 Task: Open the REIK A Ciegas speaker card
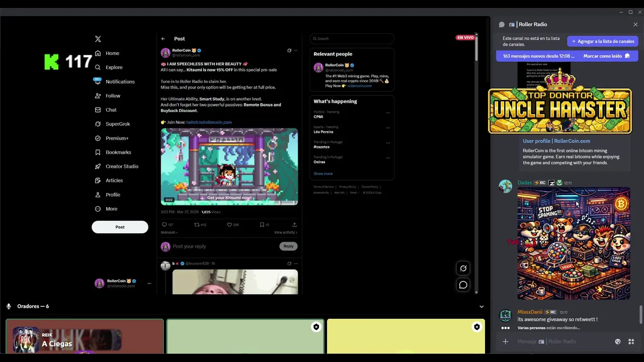click(85, 337)
